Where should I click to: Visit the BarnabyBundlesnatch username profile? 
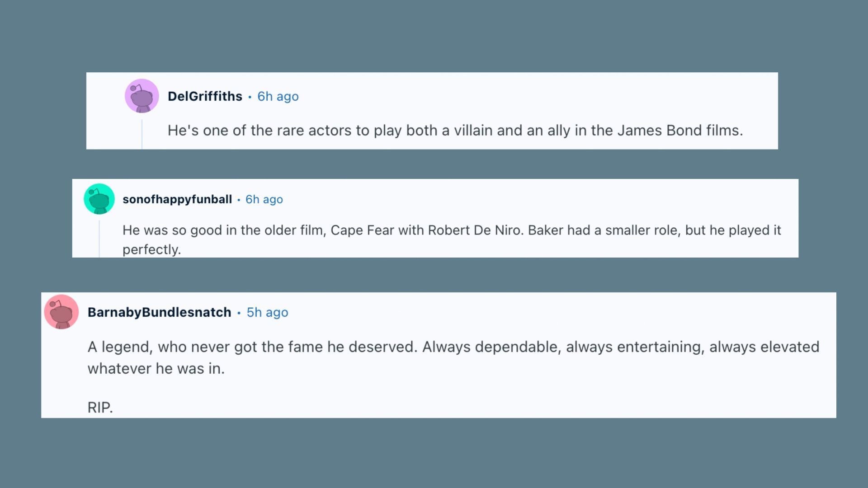point(159,312)
